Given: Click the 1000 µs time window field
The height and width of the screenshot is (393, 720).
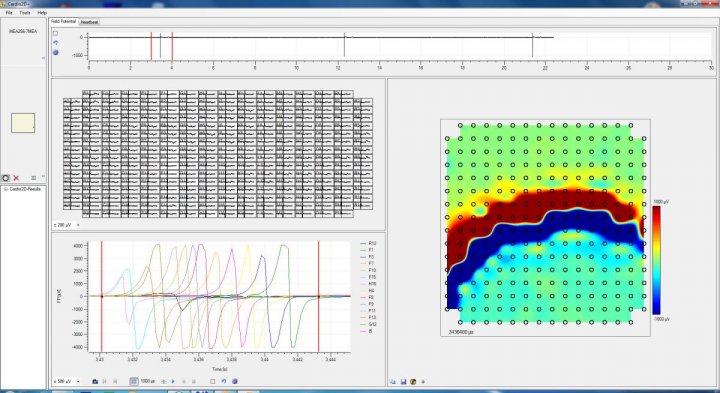Looking at the screenshot, I should (147, 381).
